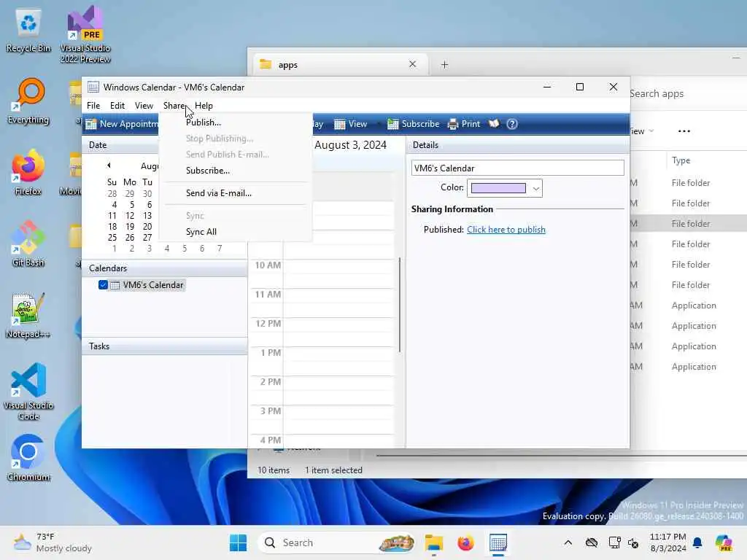Open the Git Bash desktop icon

pos(28,244)
